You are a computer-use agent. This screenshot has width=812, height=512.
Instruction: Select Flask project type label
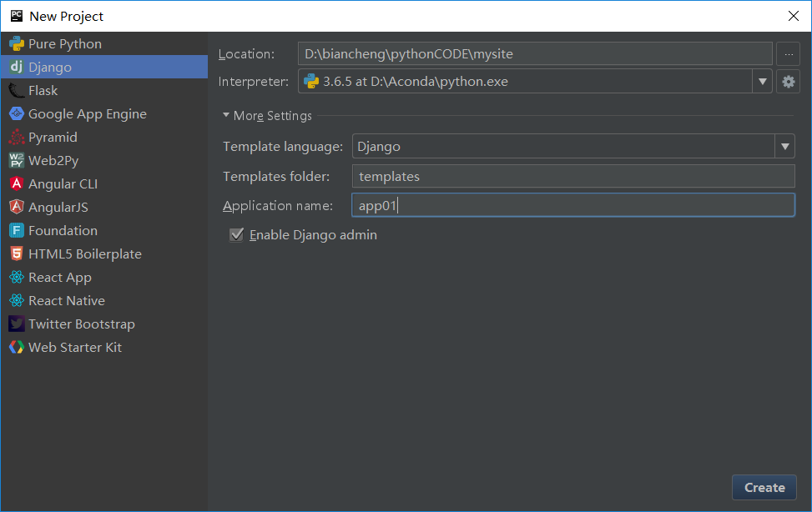(x=43, y=91)
